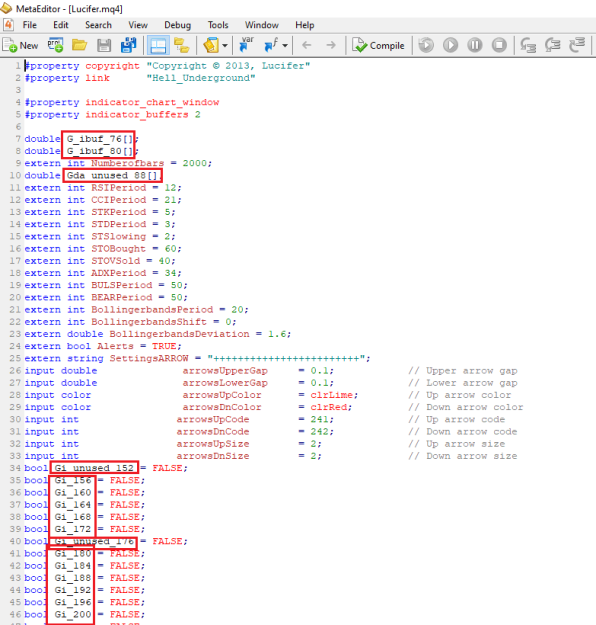596x625 pixels.
Task: Click the "Copyright © 2013, Lucifer" string
Action: click(228, 66)
